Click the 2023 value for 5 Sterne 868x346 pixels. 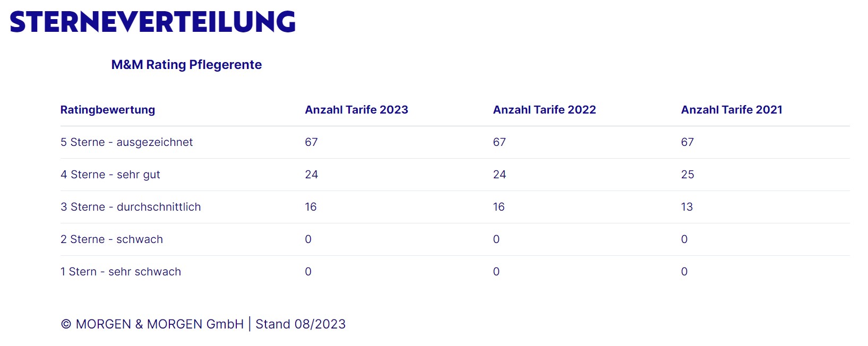(x=311, y=142)
